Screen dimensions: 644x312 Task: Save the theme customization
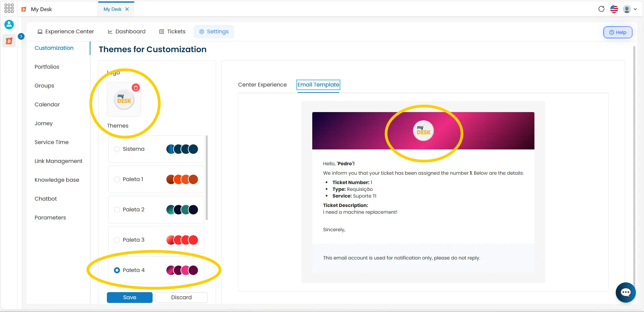tap(130, 297)
